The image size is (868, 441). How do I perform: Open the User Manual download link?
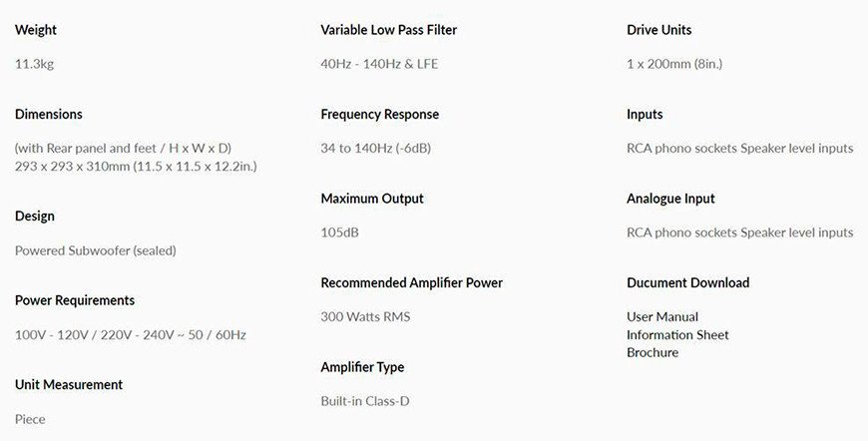pyautogui.click(x=662, y=317)
